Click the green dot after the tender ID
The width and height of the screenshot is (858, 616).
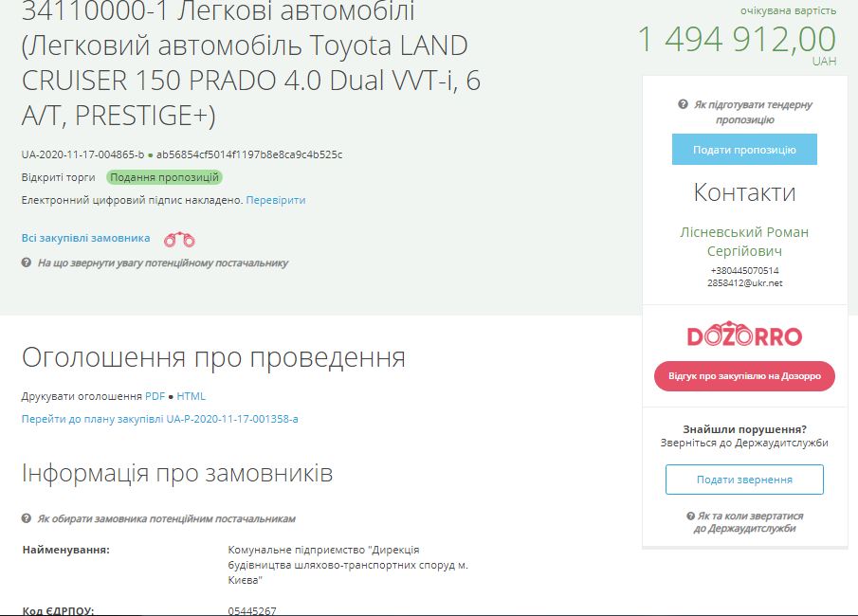point(150,154)
